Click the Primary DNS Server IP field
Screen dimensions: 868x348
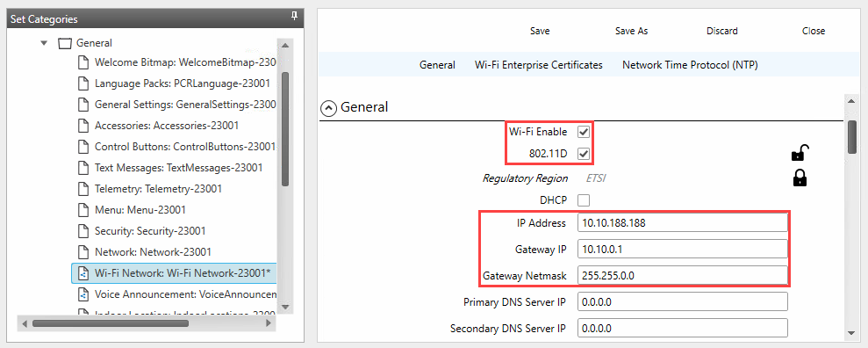(x=682, y=302)
